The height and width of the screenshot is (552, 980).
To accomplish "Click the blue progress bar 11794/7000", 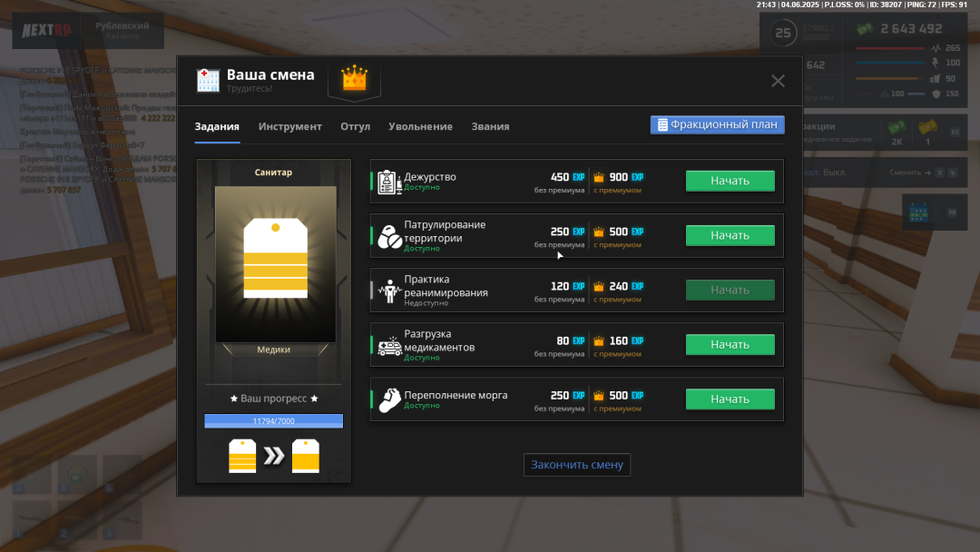I will click(x=273, y=420).
